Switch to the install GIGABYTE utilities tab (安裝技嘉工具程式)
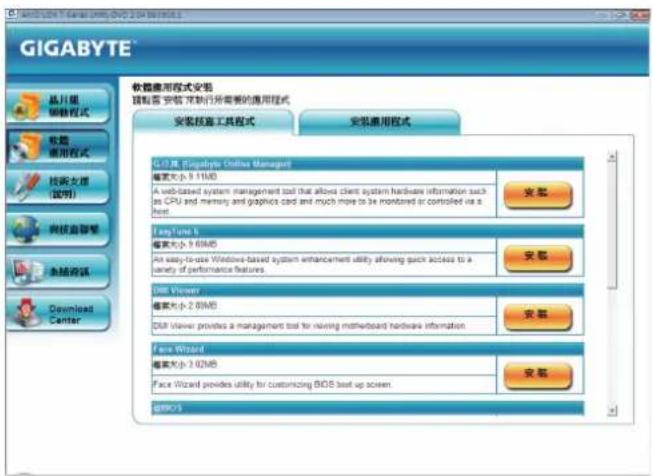Screen dimensions: 653x476 pyautogui.click(x=214, y=122)
